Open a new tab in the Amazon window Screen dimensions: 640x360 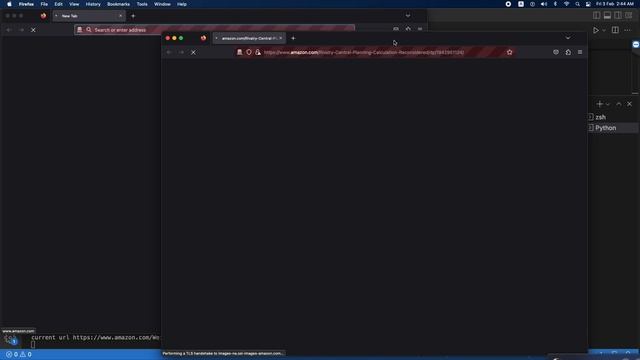(x=293, y=38)
